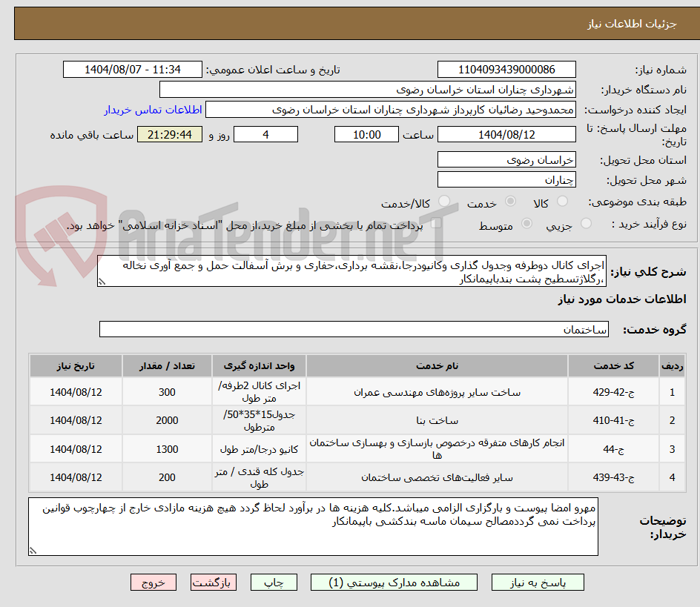Click quantity cell 300

tap(167, 392)
